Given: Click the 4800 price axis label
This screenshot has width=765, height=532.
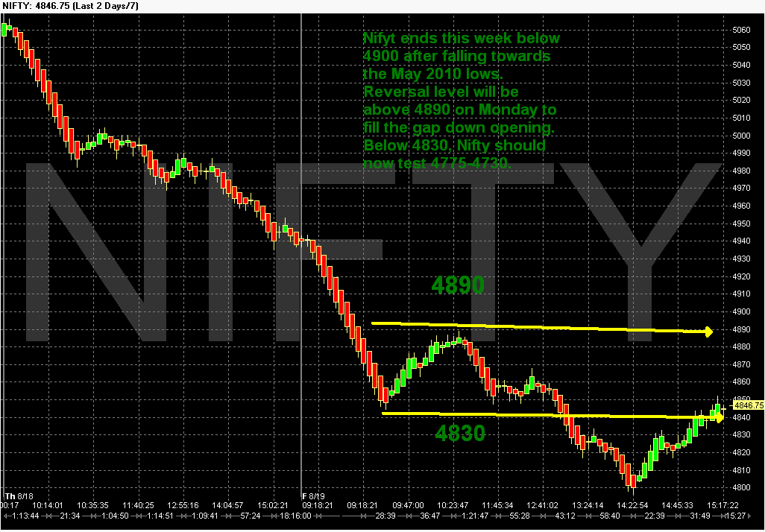Looking at the screenshot, I should tap(741, 487).
